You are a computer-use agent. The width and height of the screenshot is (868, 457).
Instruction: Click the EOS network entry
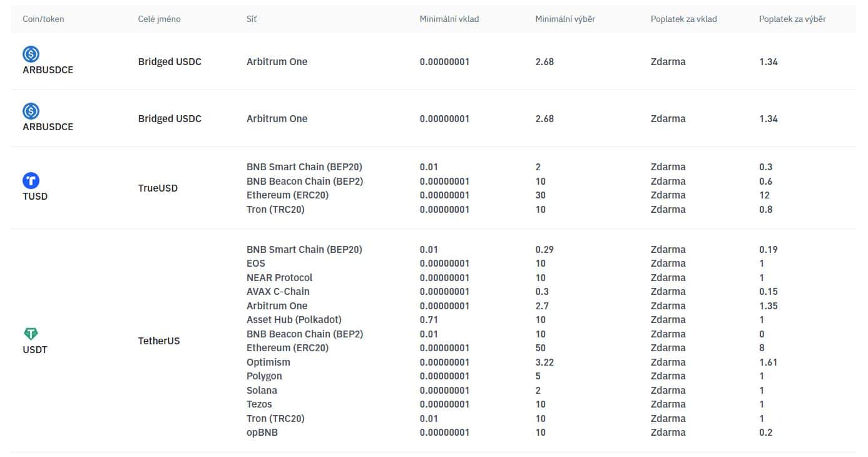(x=256, y=264)
